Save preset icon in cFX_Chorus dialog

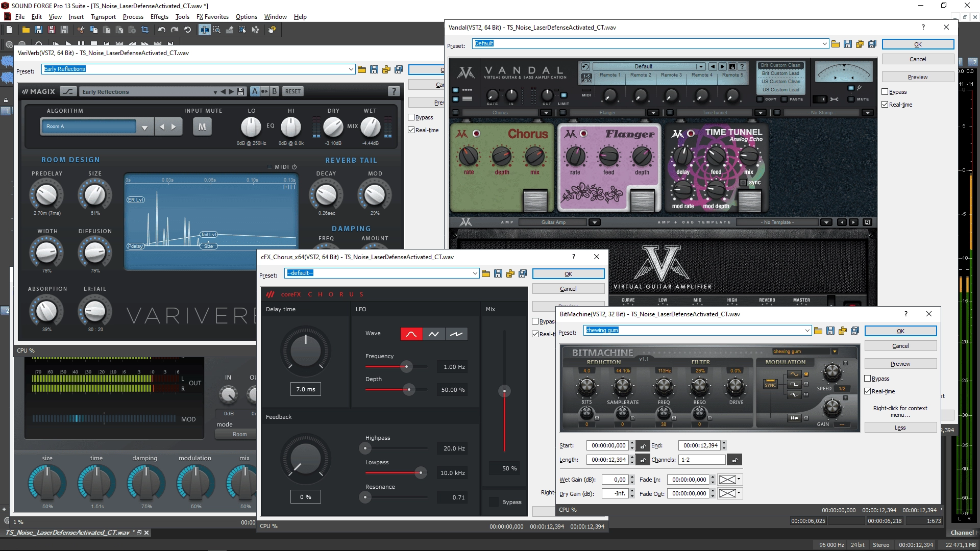(498, 273)
